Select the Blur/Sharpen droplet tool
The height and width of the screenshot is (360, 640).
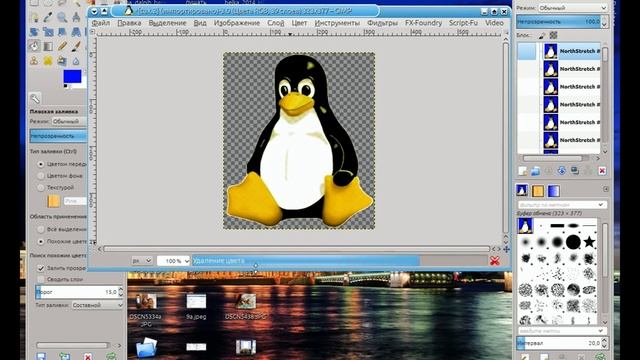(76, 61)
